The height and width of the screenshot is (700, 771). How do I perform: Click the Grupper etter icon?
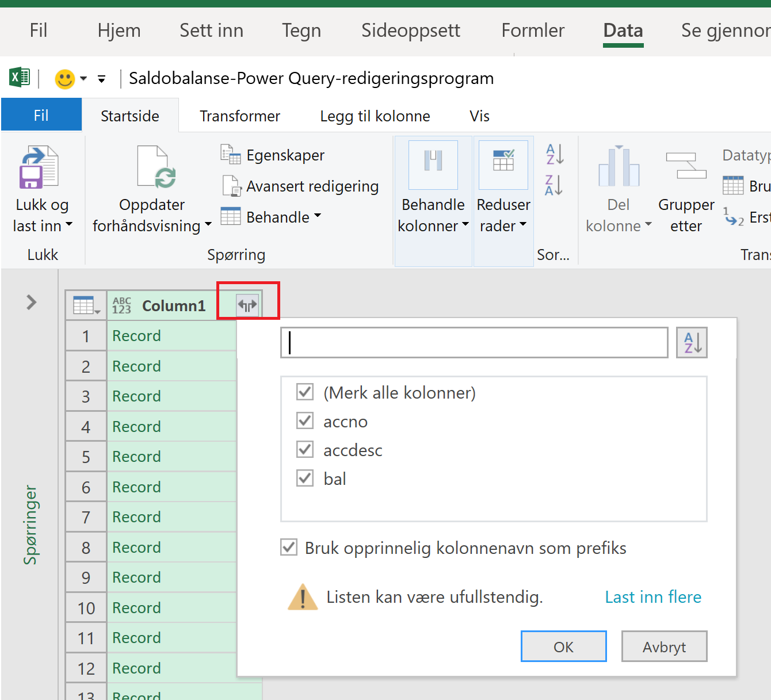[686, 166]
